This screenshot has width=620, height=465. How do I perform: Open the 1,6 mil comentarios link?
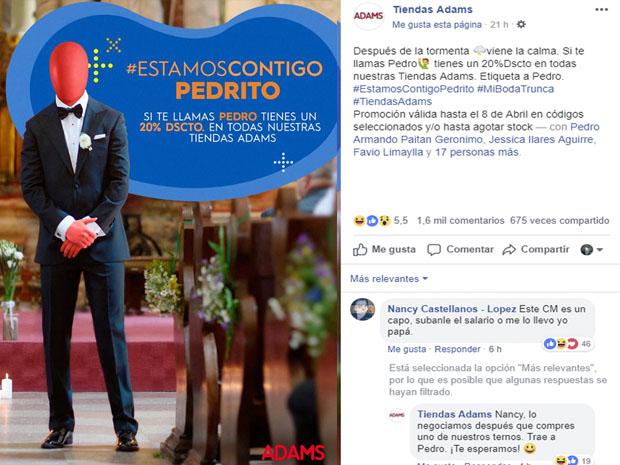click(460, 220)
